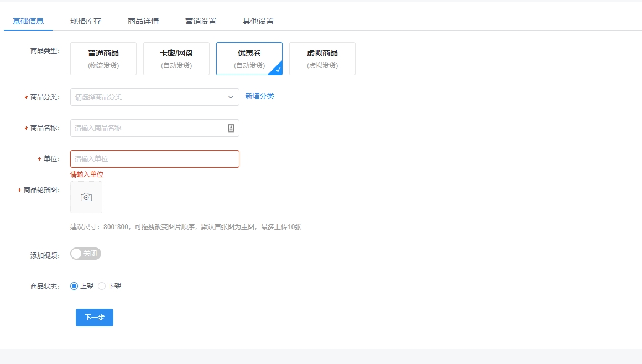Image resolution: width=642 pixels, height=364 pixels.
Task: Choose 卡密/网盘 product type
Action: 176,59
